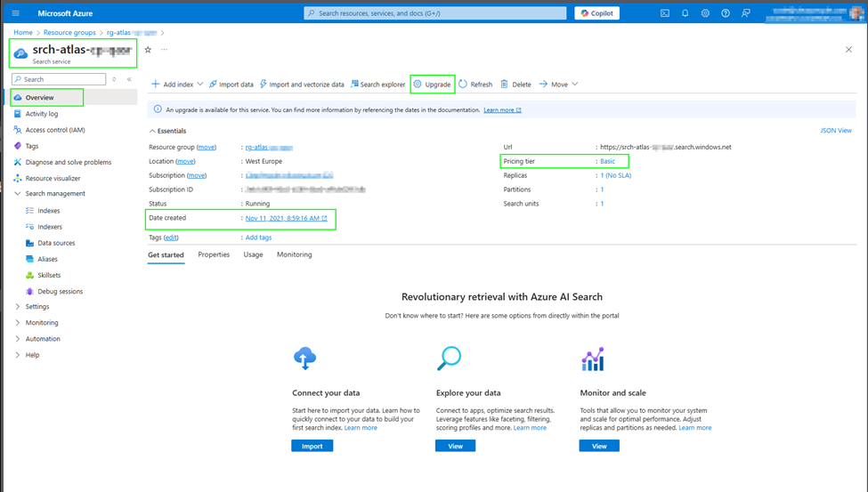
Task: Switch to the Properties tab
Action: coord(214,254)
